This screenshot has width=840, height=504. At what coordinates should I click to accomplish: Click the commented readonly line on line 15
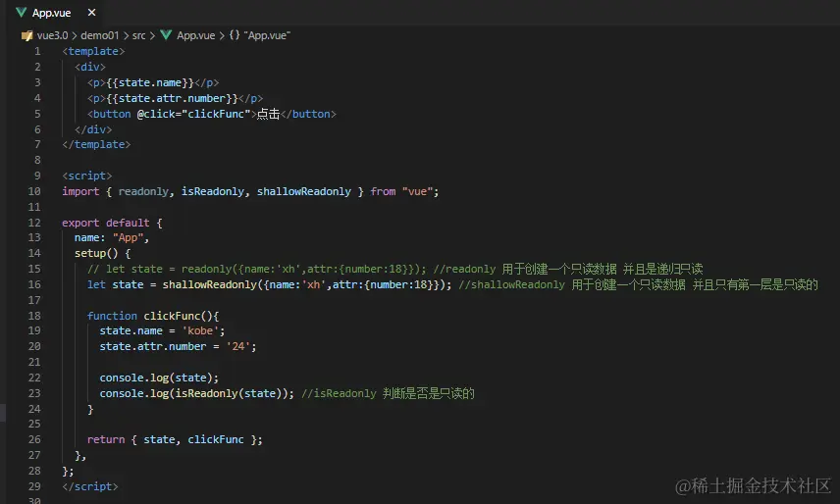pyautogui.click(x=394, y=269)
